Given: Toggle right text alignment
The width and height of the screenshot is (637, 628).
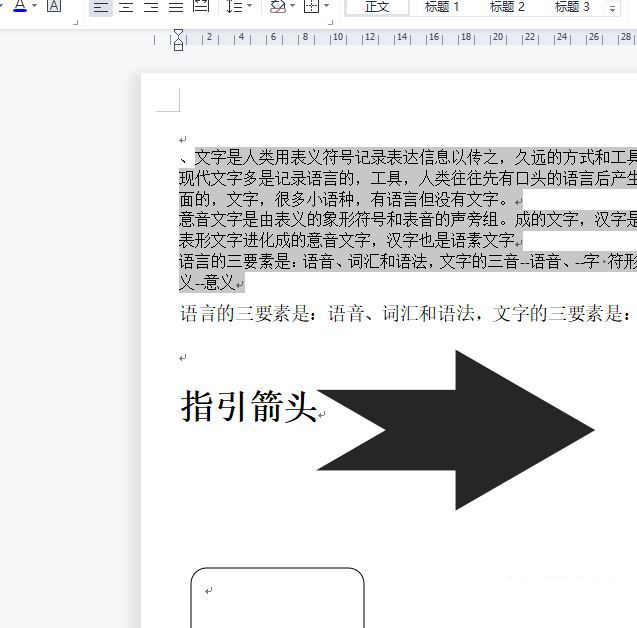Looking at the screenshot, I should 151,7.
